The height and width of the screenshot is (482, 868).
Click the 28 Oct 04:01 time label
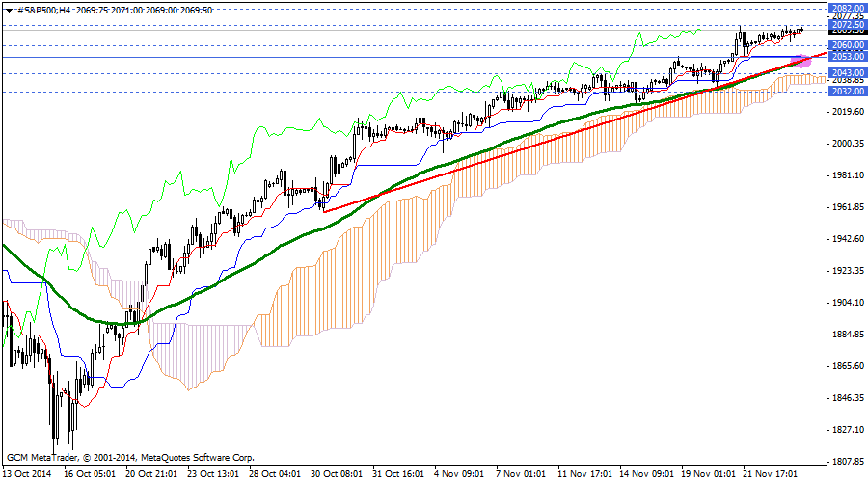click(x=275, y=474)
